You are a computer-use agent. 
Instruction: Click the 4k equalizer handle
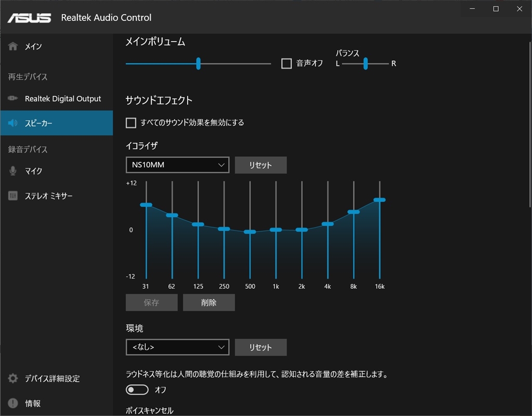coord(328,224)
